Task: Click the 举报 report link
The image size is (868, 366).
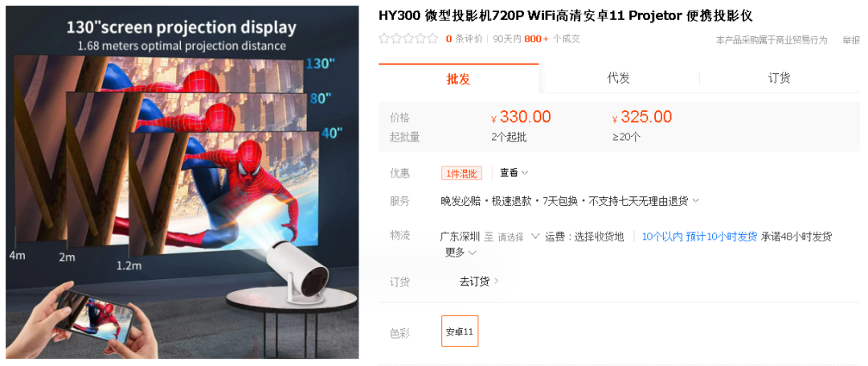Action: coord(851,40)
